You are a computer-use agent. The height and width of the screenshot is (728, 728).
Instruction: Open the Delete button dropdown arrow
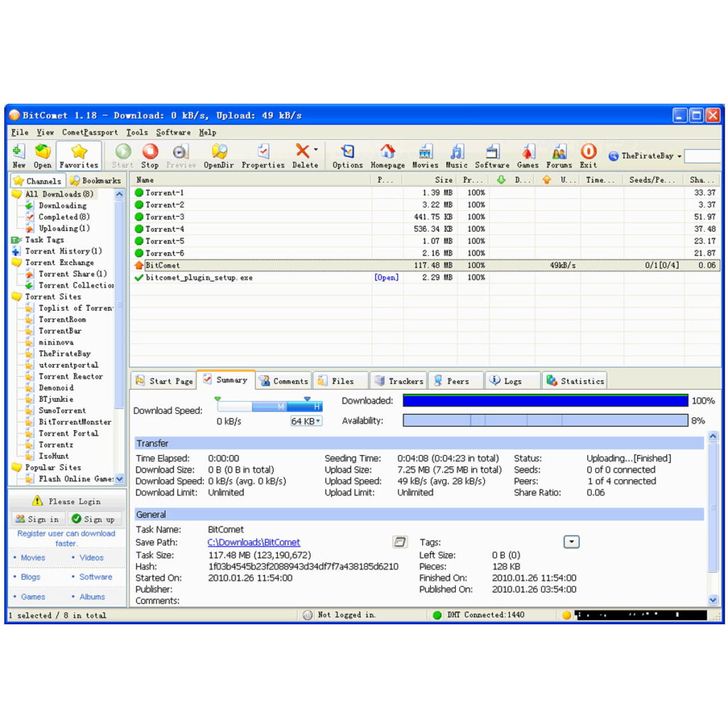[x=316, y=149]
